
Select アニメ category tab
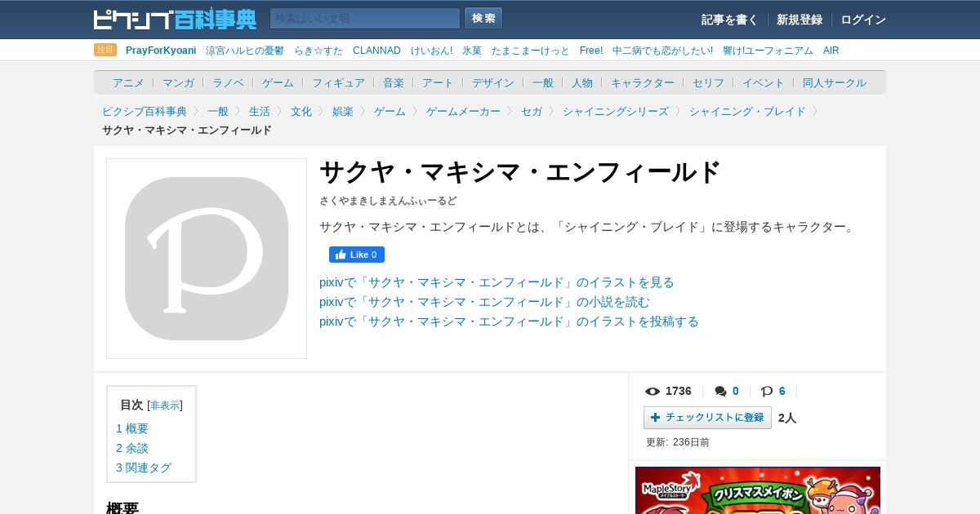128,82
